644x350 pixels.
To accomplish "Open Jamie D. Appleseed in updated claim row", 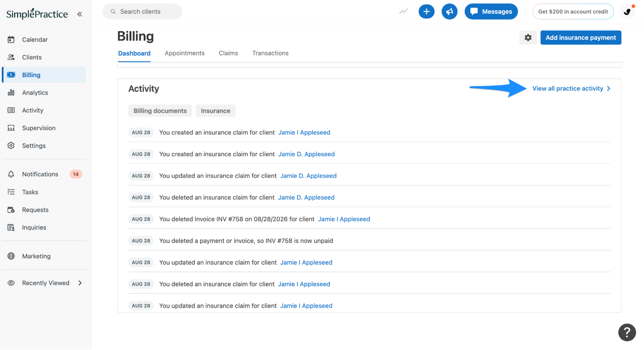I will [308, 176].
